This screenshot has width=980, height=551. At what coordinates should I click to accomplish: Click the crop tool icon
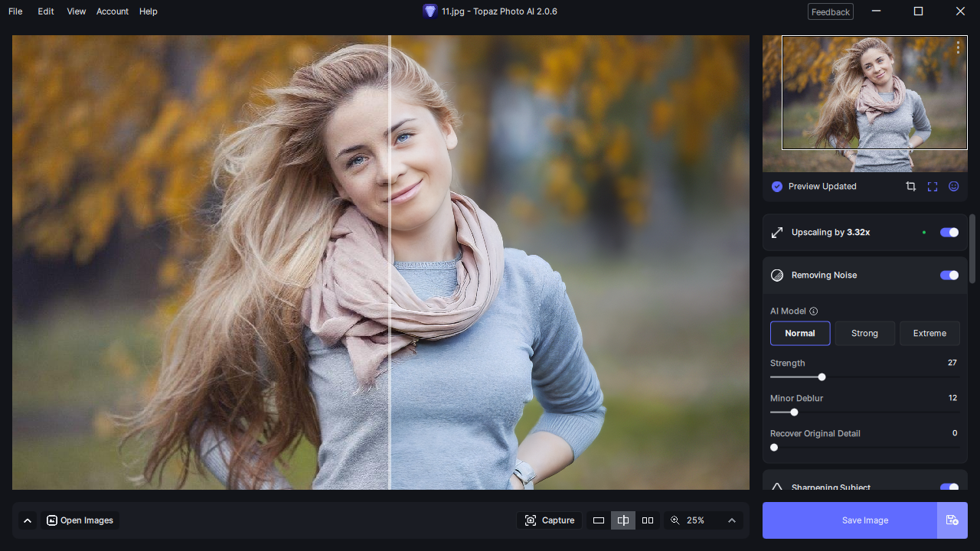coord(910,187)
